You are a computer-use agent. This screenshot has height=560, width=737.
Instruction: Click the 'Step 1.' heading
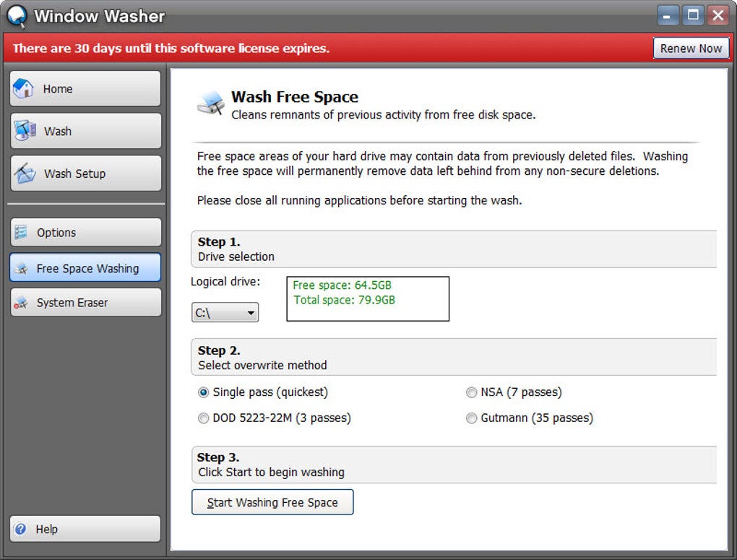coord(219,241)
